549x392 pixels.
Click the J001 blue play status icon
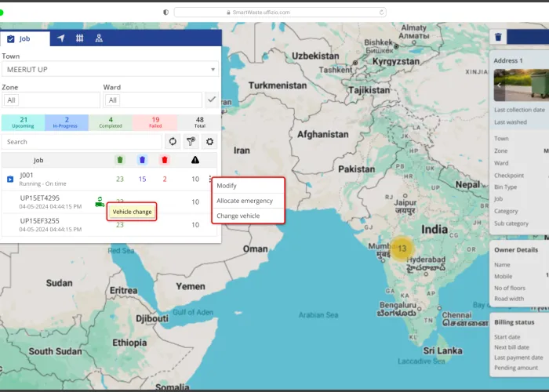click(x=10, y=179)
